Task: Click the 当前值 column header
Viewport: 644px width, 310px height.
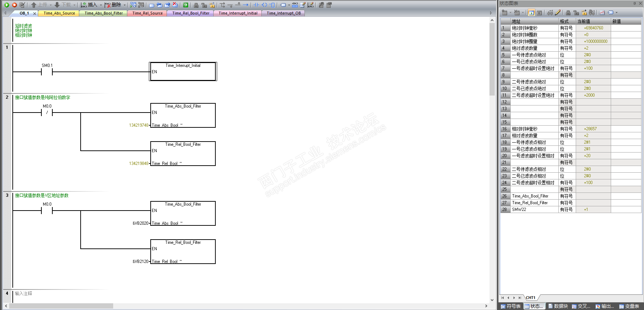Action: [593, 21]
